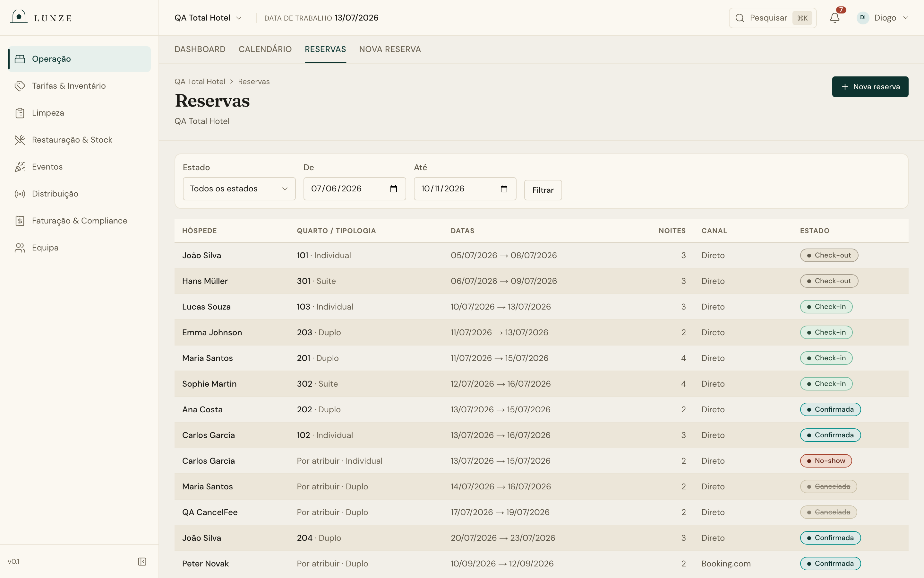Click the Estado column header
The height and width of the screenshot is (578, 924).
click(x=814, y=231)
